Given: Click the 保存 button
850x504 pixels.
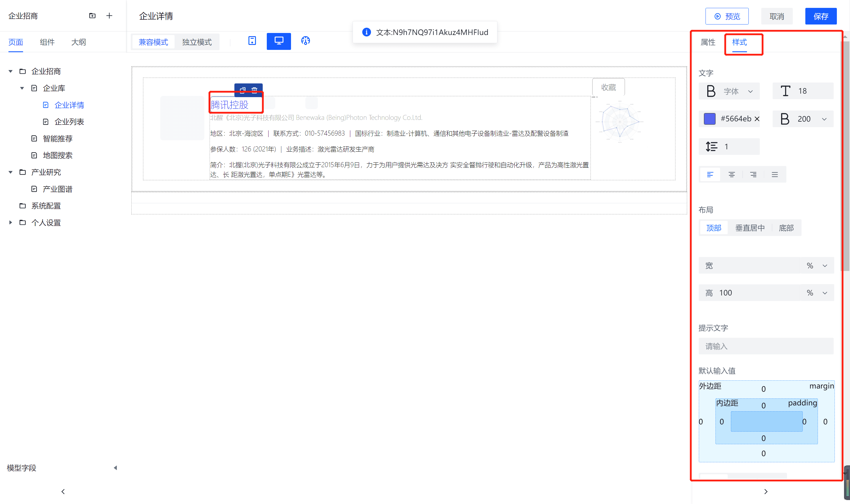Looking at the screenshot, I should [821, 16].
